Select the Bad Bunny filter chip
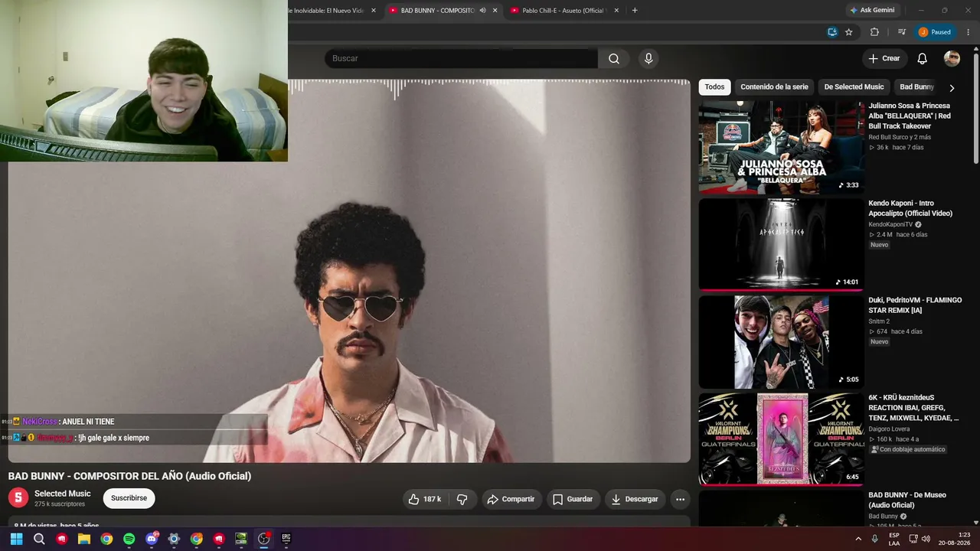 click(x=916, y=87)
